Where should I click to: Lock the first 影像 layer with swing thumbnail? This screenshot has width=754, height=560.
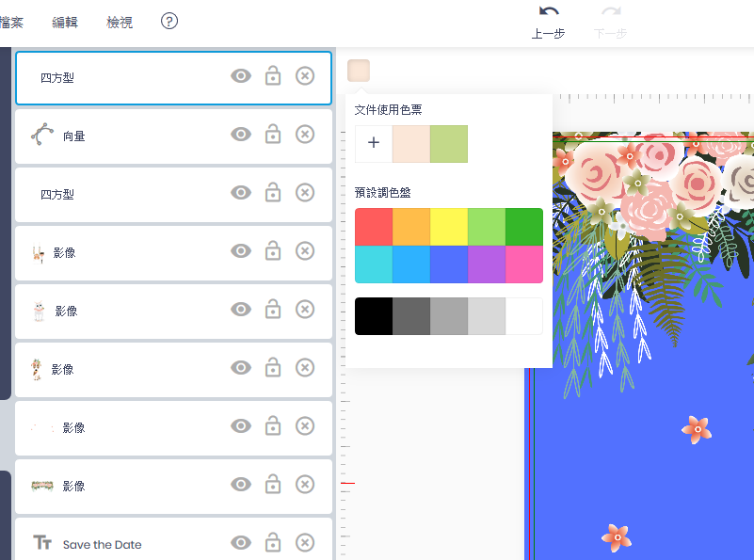coord(273,251)
